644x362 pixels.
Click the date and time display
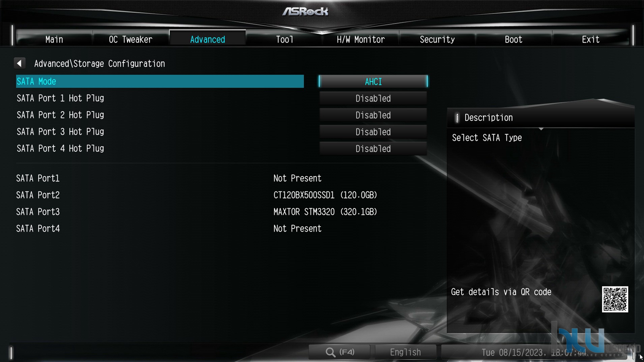click(x=534, y=352)
